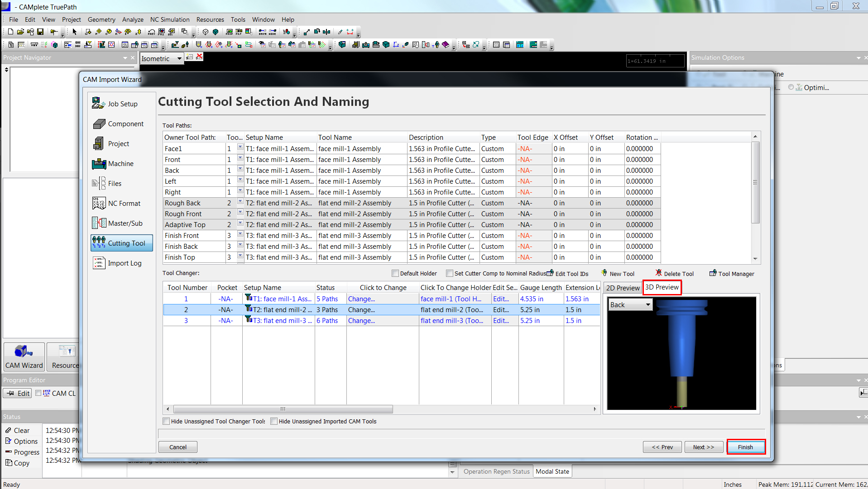Click the Clear option in Status panel
868x489 pixels.
click(18, 430)
